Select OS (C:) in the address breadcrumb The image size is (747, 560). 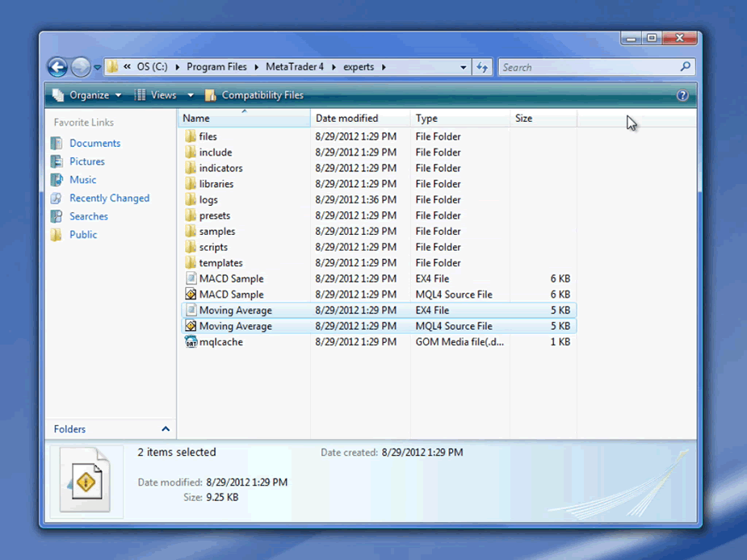coord(152,67)
